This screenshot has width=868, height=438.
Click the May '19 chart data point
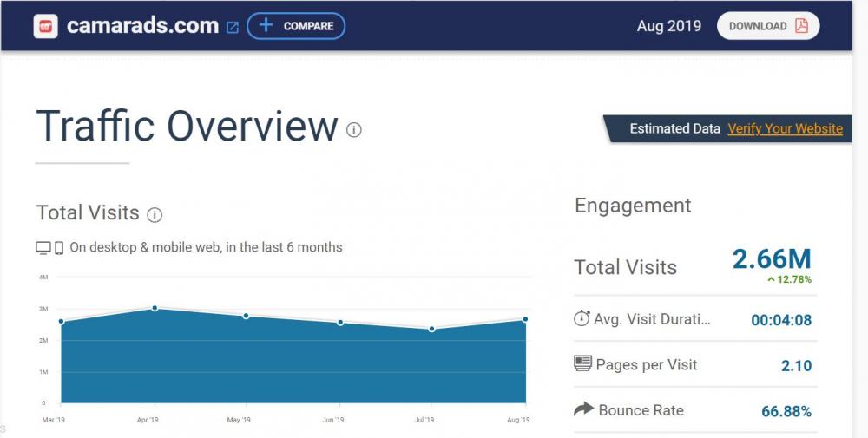pyautogui.click(x=247, y=316)
